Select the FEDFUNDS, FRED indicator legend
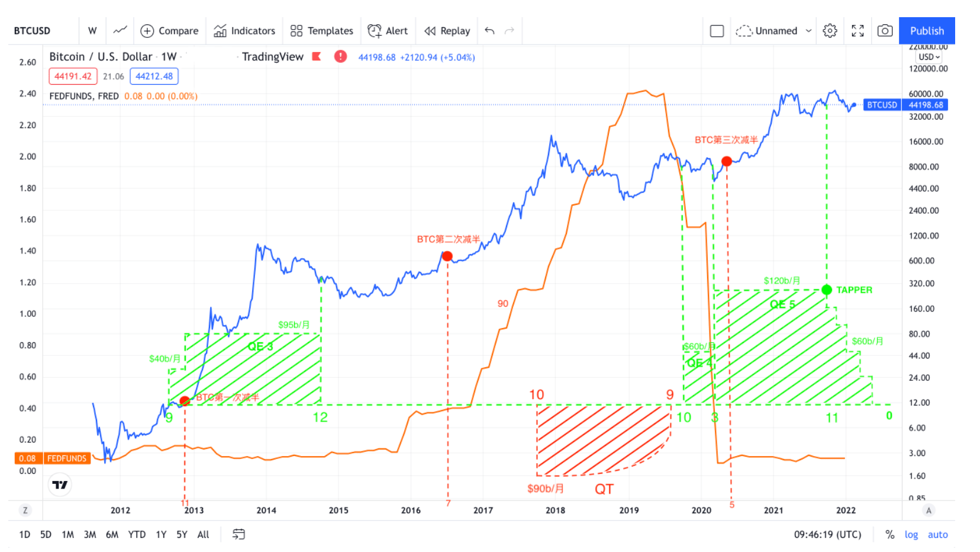The width and height of the screenshot is (980, 552). [84, 96]
